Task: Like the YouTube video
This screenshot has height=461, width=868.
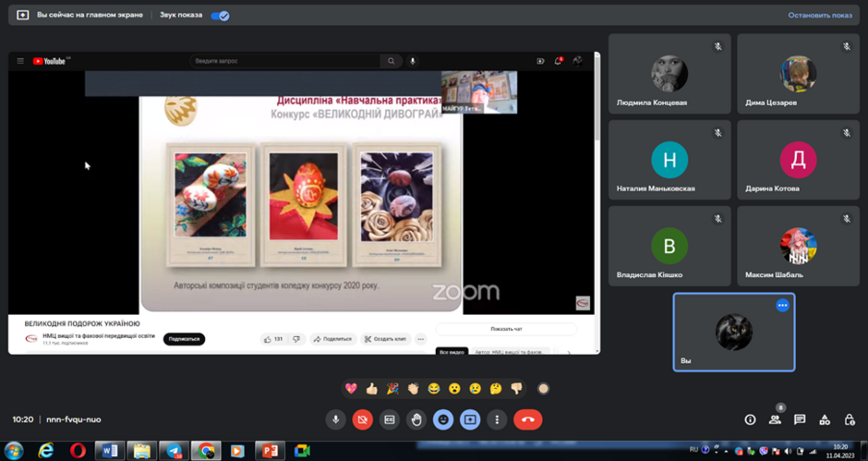Action: [274, 339]
